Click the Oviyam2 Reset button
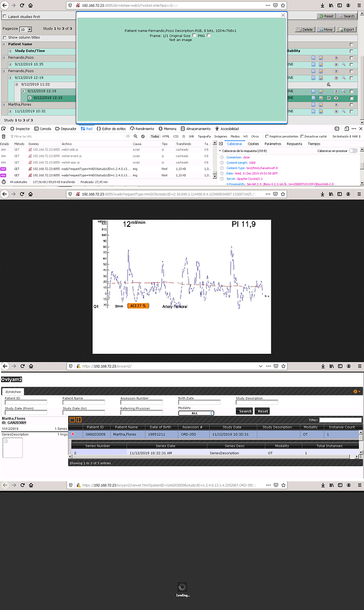Viewport: 364px width, 610px height. click(263, 411)
